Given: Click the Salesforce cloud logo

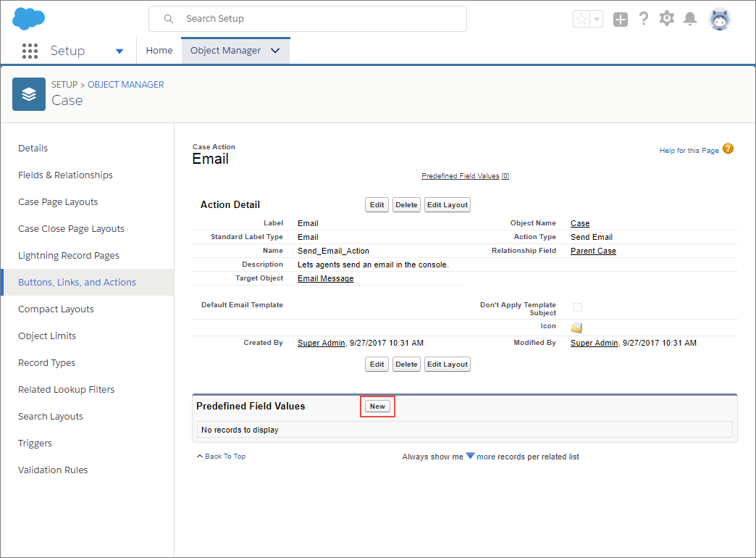Looking at the screenshot, I should (28, 19).
